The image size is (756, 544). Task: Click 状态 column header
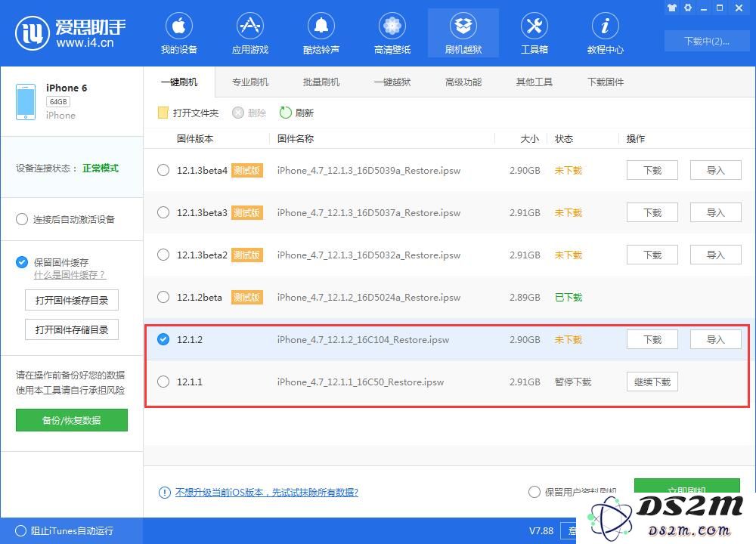(x=564, y=139)
